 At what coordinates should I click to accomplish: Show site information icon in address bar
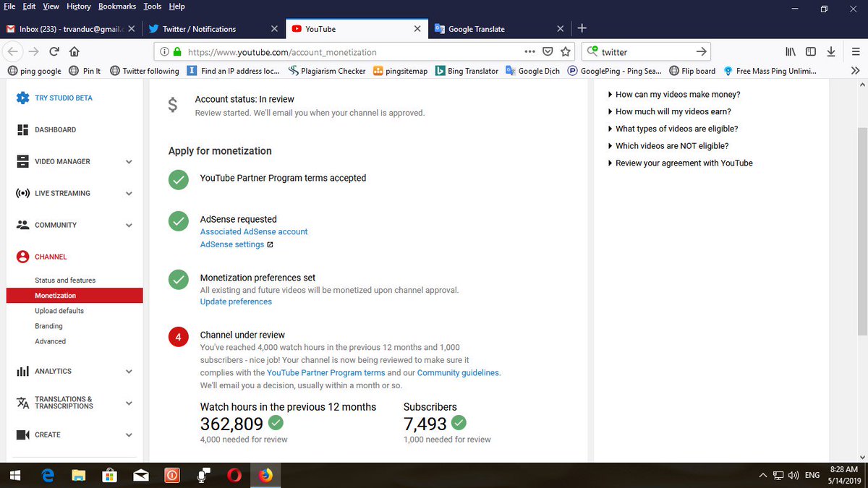[163, 51]
